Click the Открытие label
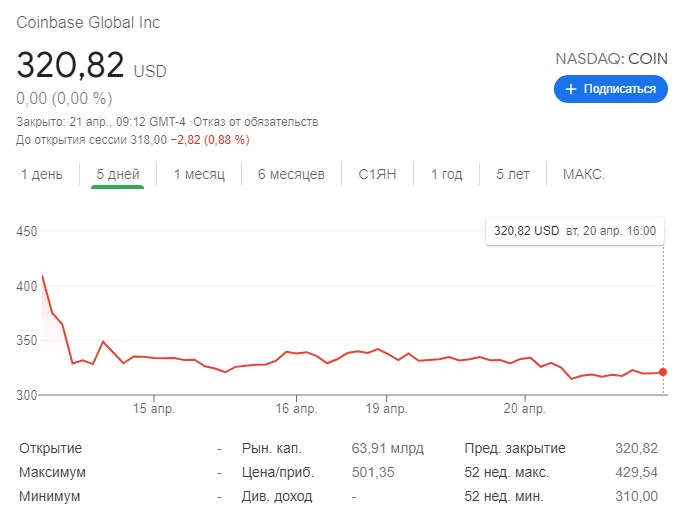This screenshot has width=678, height=524. click(x=50, y=448)
